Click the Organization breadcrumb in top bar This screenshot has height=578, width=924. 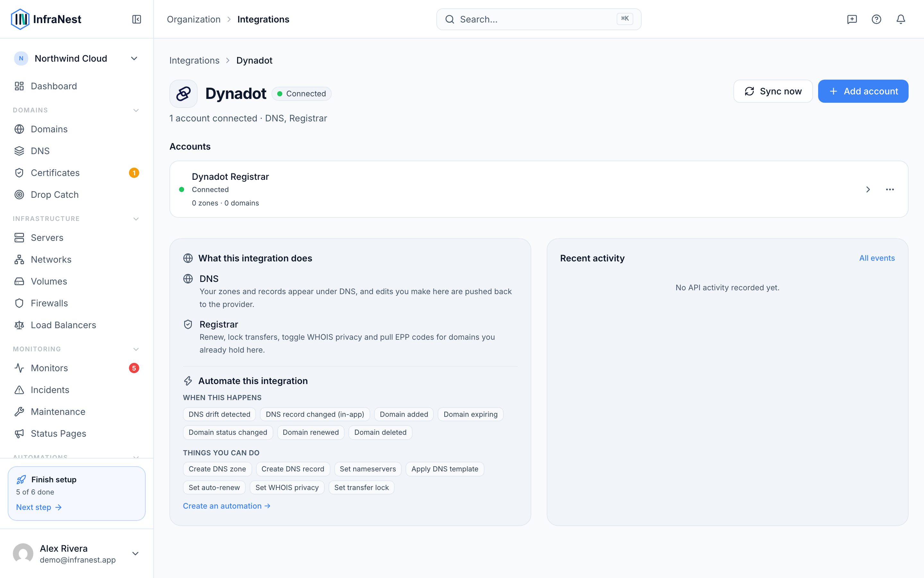pos(193,19)
